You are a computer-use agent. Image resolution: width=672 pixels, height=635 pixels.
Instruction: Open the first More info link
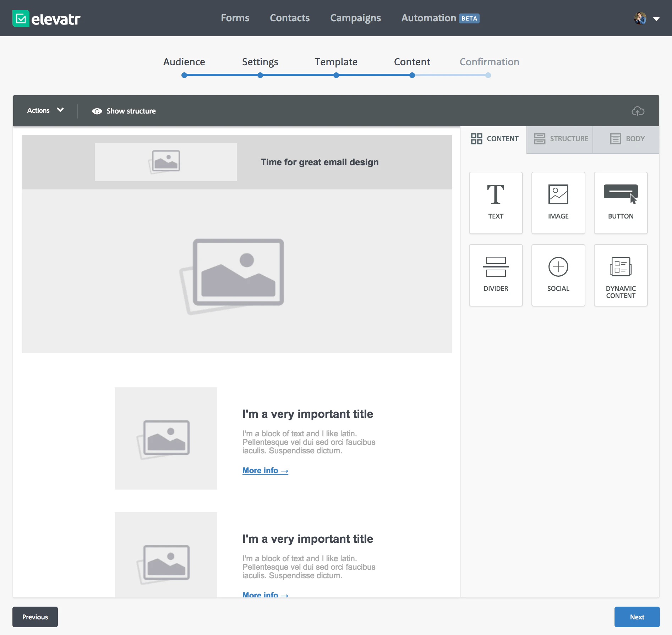[265, 470]
